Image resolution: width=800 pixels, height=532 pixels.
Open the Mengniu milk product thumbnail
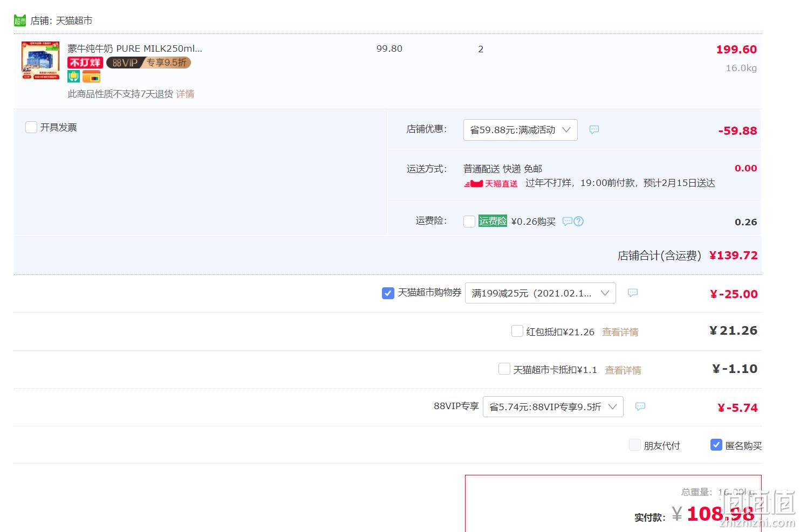40,60
